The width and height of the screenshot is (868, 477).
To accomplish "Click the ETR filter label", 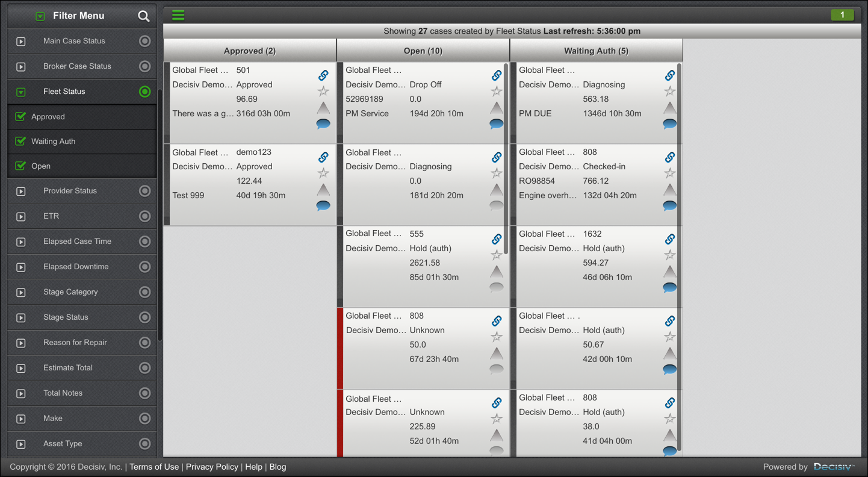I will tap(51, 216).
